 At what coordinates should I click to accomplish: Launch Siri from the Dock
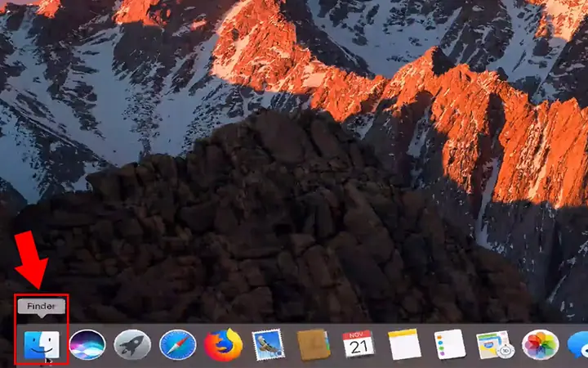[87, 345]
